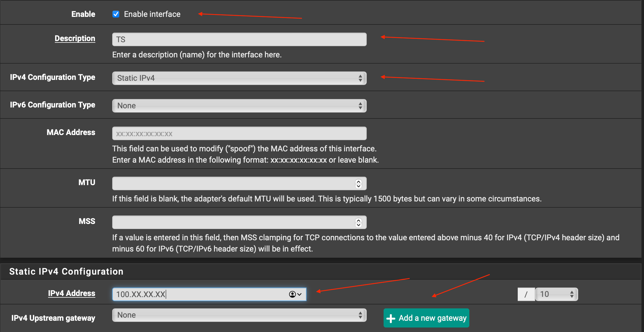Viewport: 644px width, 332px height.
Task: Click the IPv4 Address label link
Action: coord(71,293)
